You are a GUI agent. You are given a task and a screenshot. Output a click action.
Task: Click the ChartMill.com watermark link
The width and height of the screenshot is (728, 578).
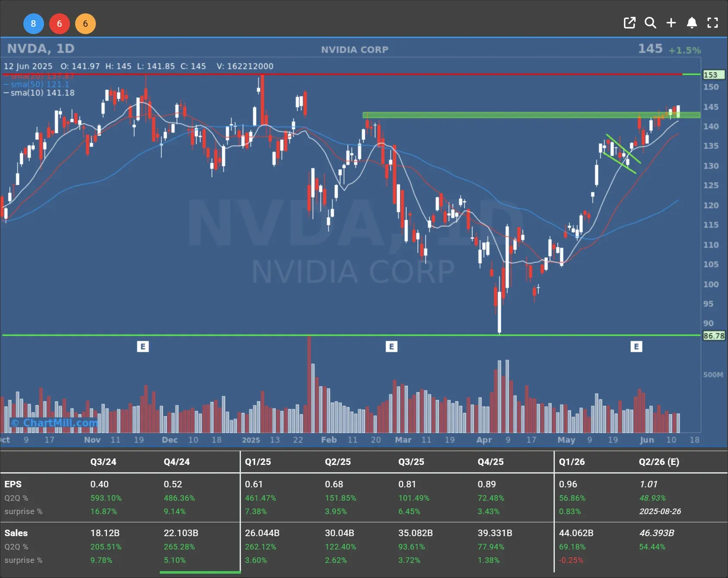click(55, 423)
